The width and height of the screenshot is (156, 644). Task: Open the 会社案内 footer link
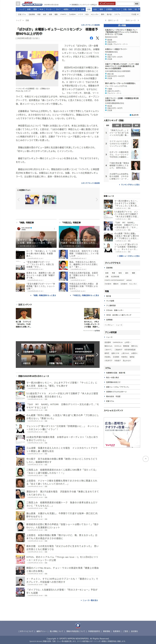pyautogui.click(x=134, y=631)
